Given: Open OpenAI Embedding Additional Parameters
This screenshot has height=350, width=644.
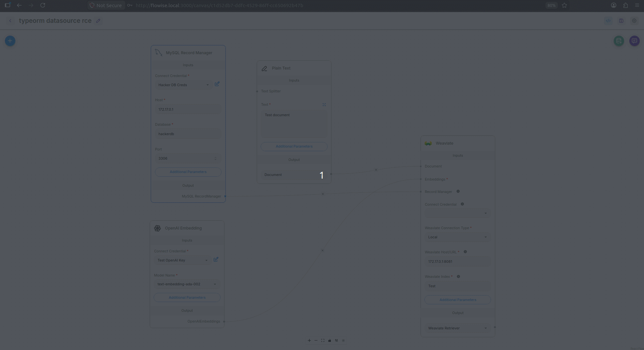Looking at the screenshot, I should 187,297.
